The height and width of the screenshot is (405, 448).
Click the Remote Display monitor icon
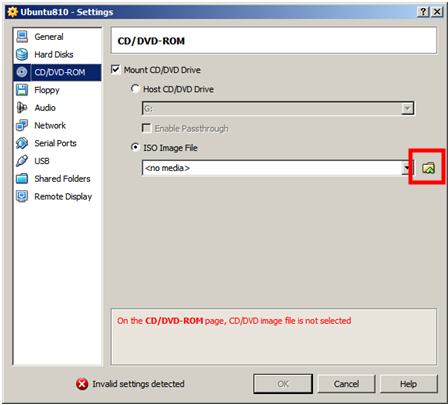tap(22, 196)
